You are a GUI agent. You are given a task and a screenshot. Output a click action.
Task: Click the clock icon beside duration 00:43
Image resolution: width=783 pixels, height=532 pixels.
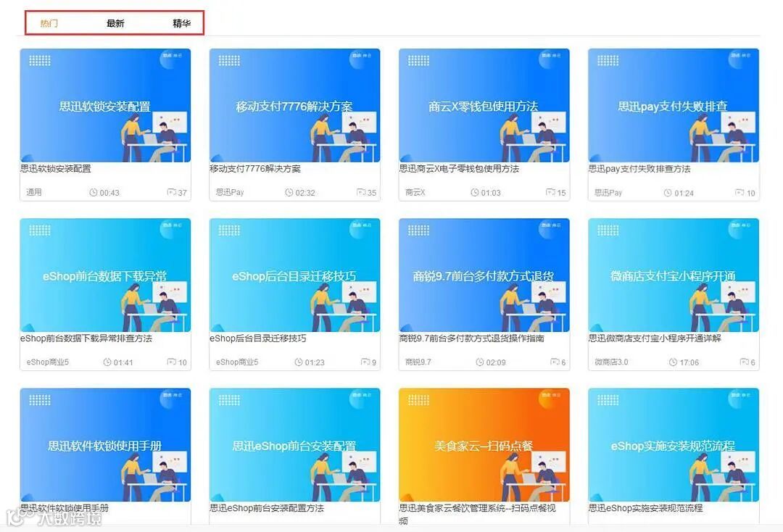94,192
